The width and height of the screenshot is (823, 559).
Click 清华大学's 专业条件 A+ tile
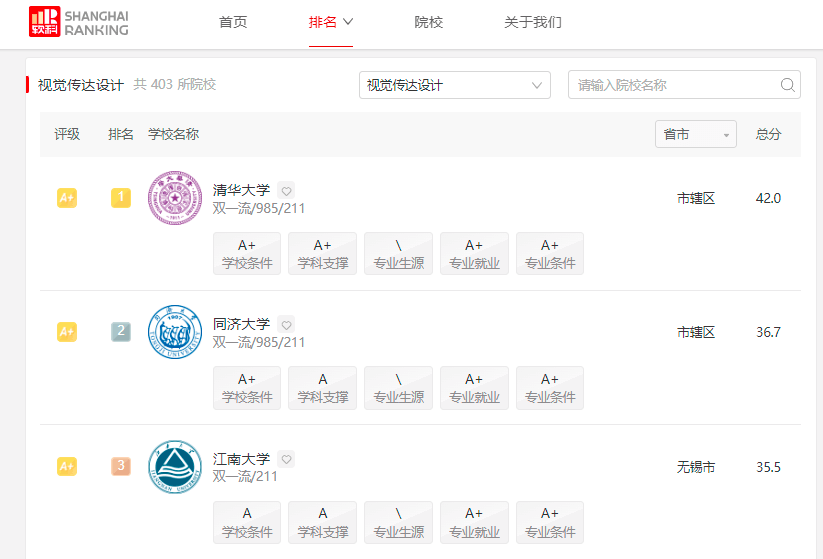[550, 254]
